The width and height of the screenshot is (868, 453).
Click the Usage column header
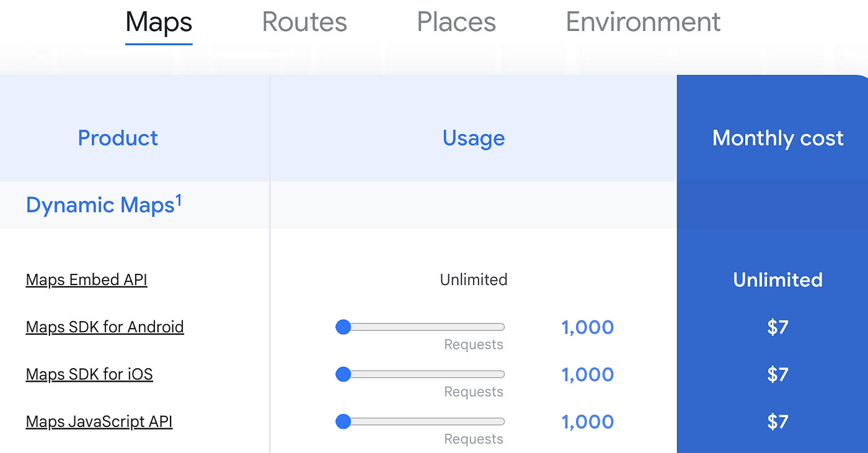(x=474, y=138)
